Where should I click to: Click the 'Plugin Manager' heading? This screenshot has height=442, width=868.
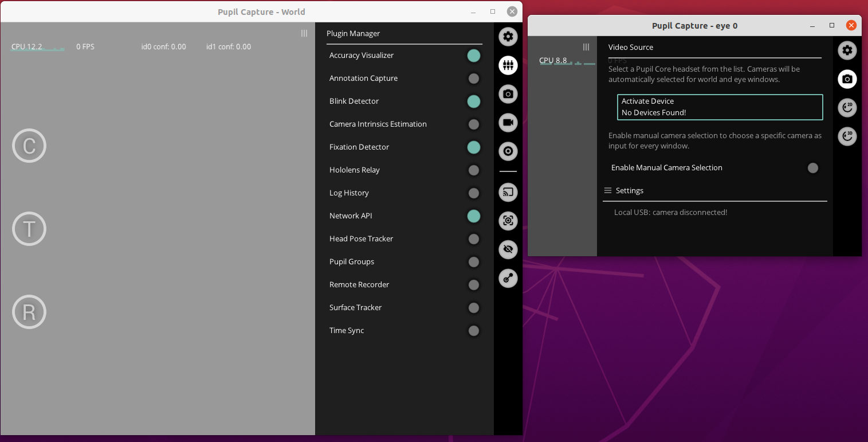pos(353,33)
